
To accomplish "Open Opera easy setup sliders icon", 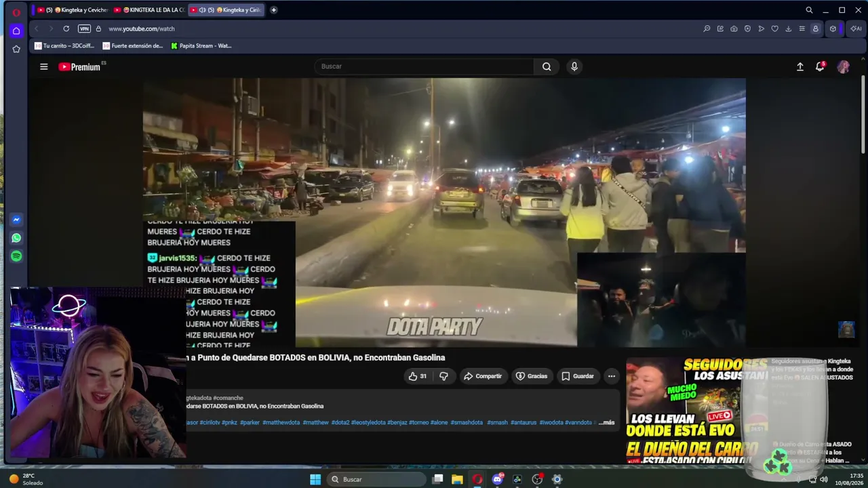I will [802, 28].
